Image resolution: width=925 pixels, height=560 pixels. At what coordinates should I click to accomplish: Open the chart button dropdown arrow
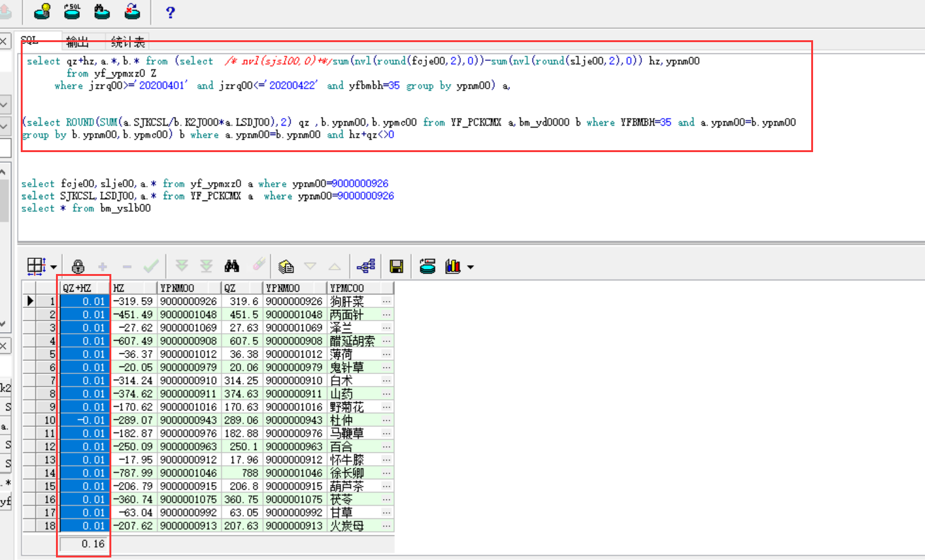[470, 267]
